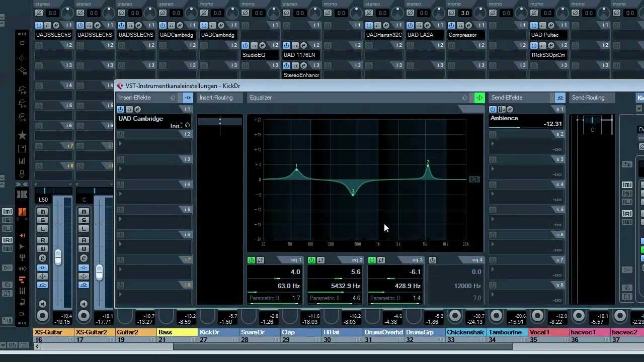Solo first mixer channel with 'S' button (L50)

click(43, 220)
